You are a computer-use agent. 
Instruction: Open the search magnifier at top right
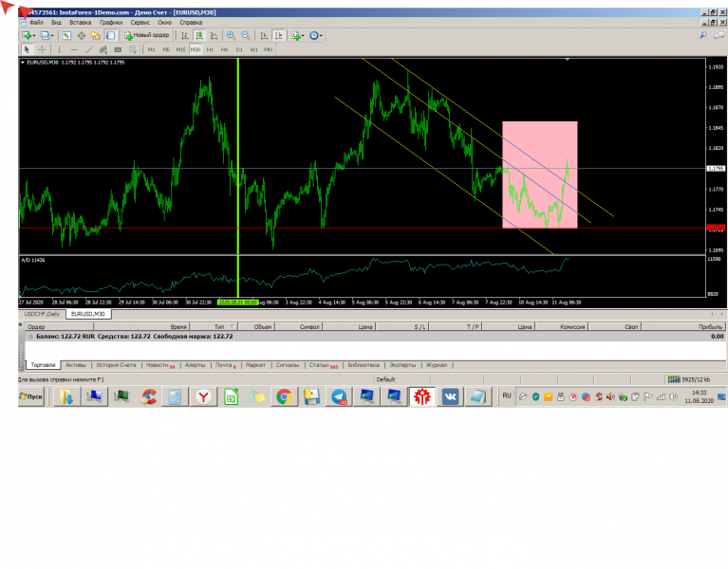click(x=703, y=35)
